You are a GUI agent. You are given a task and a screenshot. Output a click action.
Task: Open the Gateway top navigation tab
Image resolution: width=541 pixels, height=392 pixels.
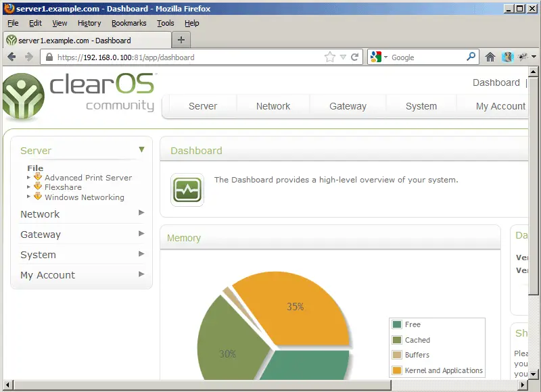coord(348,106)
